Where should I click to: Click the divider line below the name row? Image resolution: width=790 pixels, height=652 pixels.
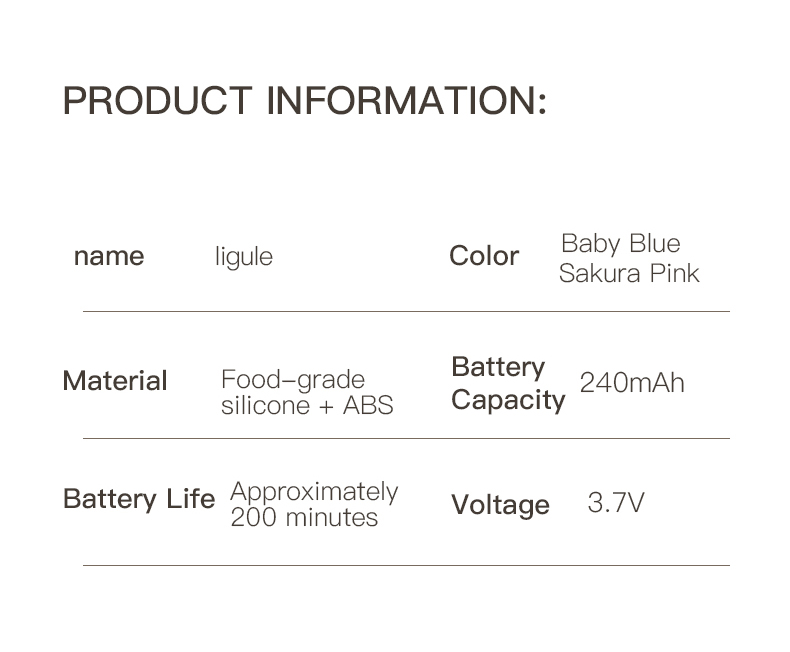click(405, 312)
